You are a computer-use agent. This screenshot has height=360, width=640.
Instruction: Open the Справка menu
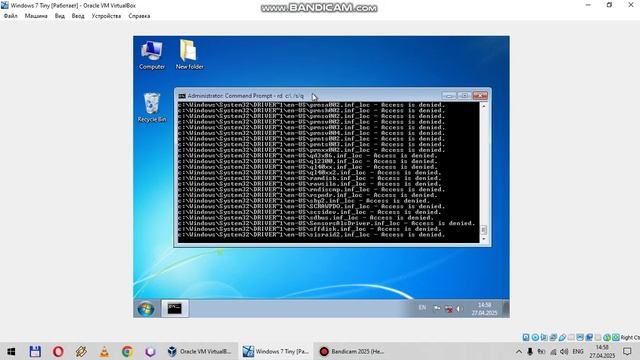point(139,16)
